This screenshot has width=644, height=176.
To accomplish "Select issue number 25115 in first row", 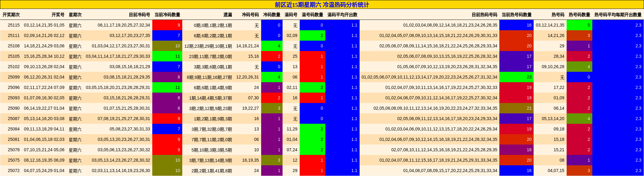I will click(14, 25).
